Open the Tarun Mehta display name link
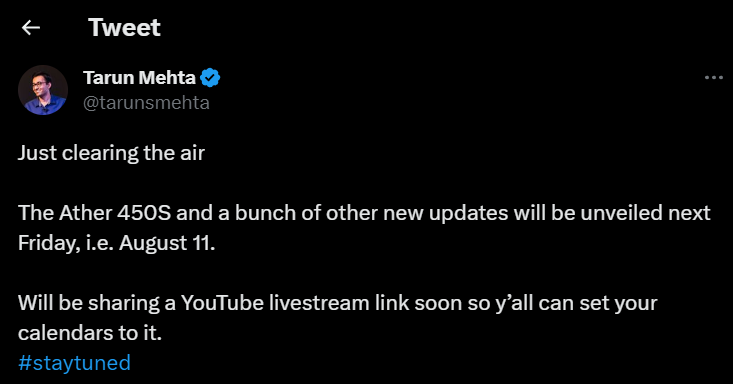Screen dimensions: 733x384 pyautogui.click(x=139, y=78)
